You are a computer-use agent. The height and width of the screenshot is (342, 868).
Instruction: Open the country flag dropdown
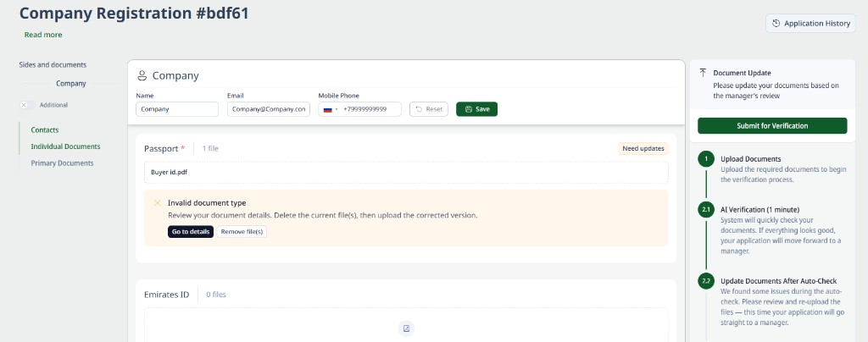(331, 109)
